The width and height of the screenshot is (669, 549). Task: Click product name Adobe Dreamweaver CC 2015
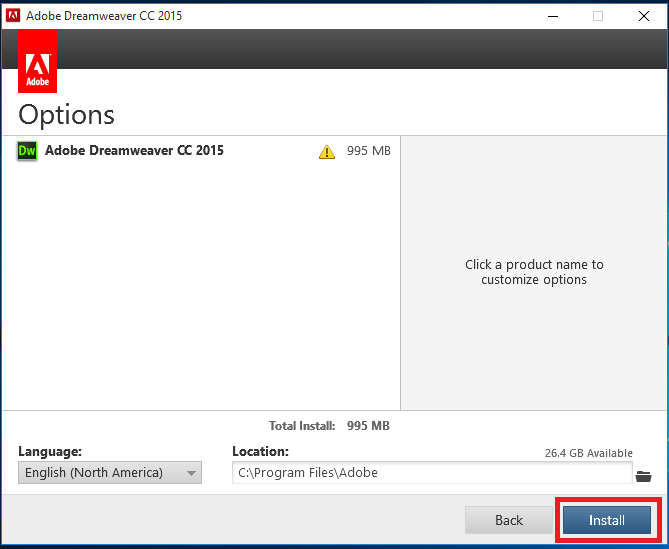(x=134, y=150)
